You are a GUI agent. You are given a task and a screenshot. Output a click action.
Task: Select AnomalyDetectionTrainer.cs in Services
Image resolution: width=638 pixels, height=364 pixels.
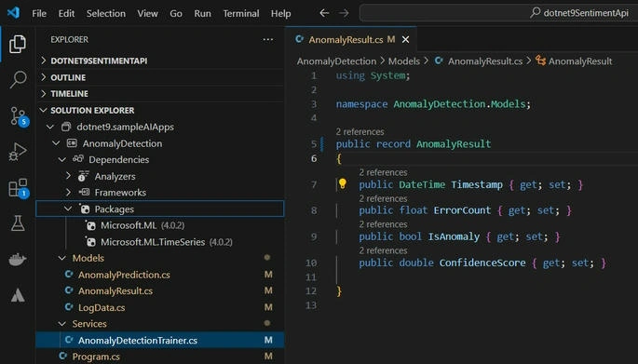tap(160, 340)
